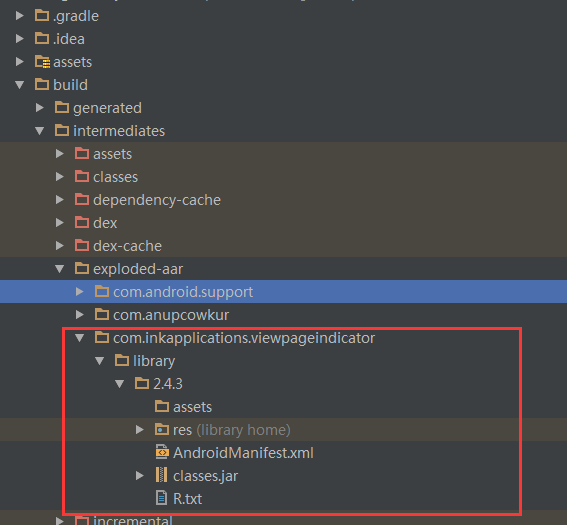
Task: Collapse the 2.4.3 version folder
Action: (119, 384)
